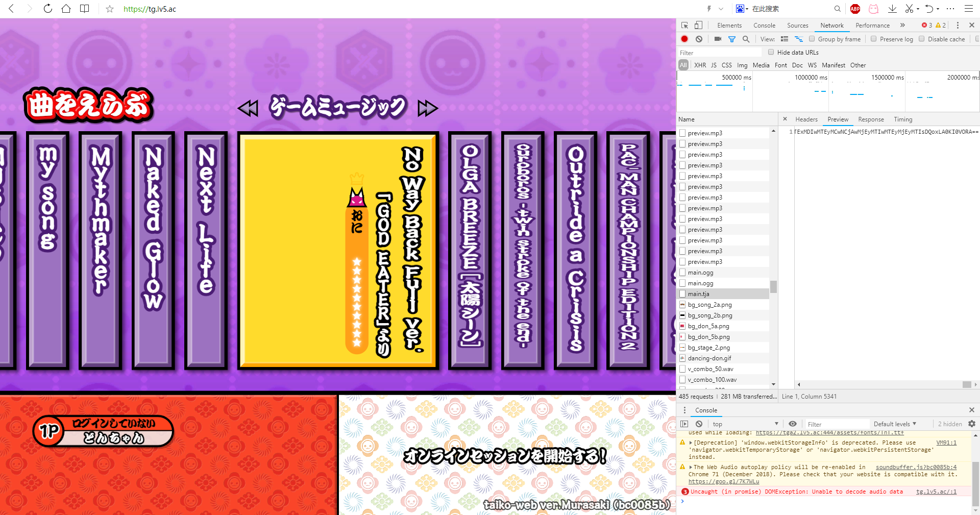
Task: Click next genre double-arrow
Action: tap(428, 108)
